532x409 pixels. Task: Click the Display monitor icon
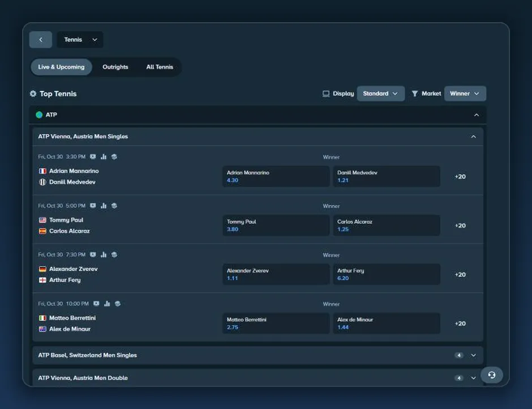(x=326, y=93)
